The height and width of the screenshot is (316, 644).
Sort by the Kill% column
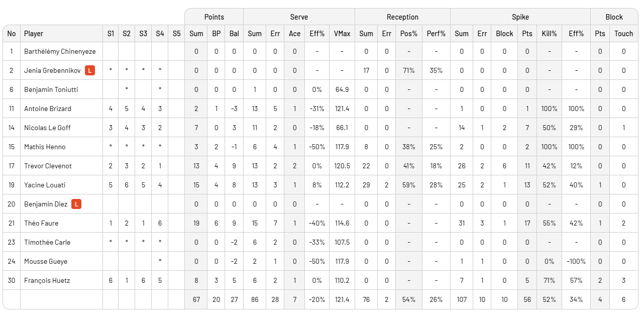point(549,34)
